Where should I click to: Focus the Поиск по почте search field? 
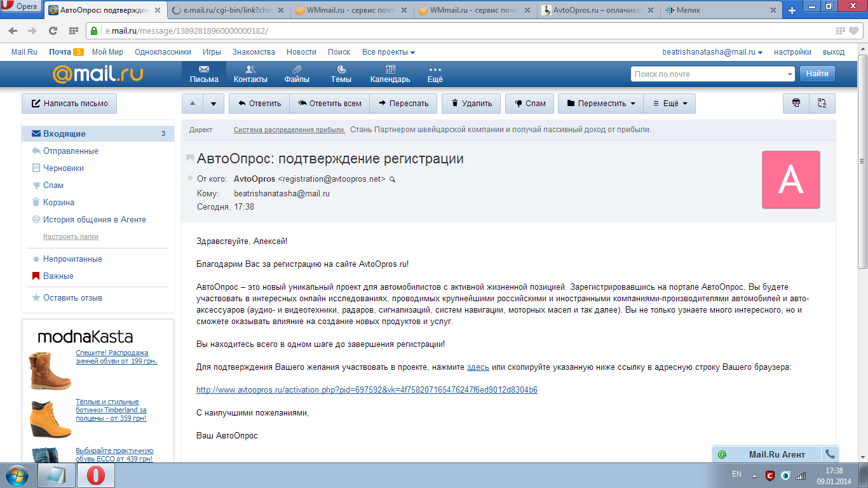[707, 74]
